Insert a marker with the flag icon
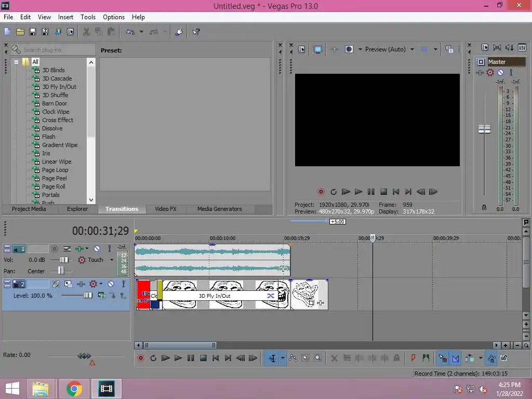 pos(413,358)
